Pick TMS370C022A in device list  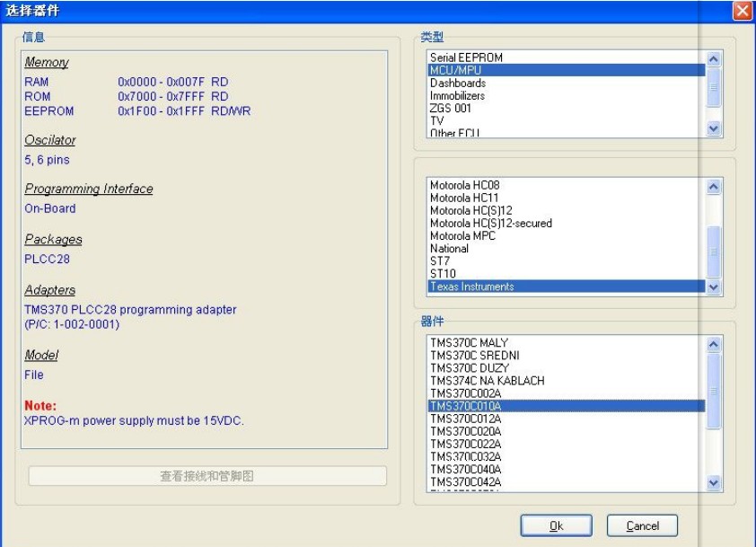566,444
